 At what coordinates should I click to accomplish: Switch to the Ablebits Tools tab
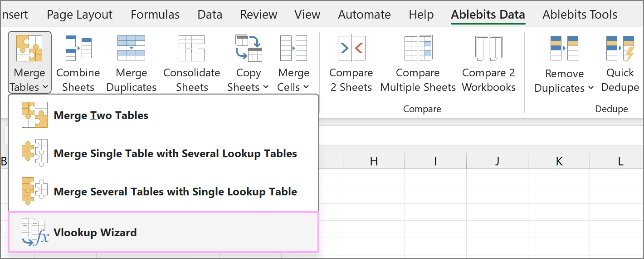pyautogui.click(x=580, y=15)
